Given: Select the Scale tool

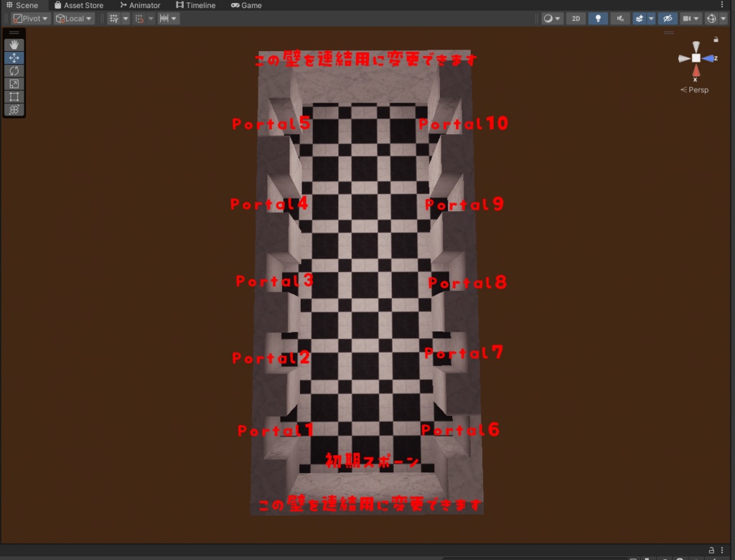Looking at the screenshot, I should point(14,83).
